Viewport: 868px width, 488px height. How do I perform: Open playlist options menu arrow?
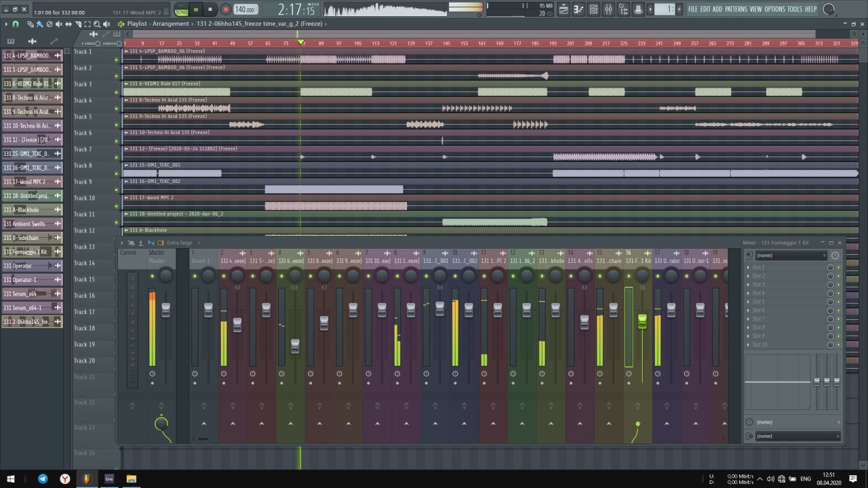[x=6, y=24]
